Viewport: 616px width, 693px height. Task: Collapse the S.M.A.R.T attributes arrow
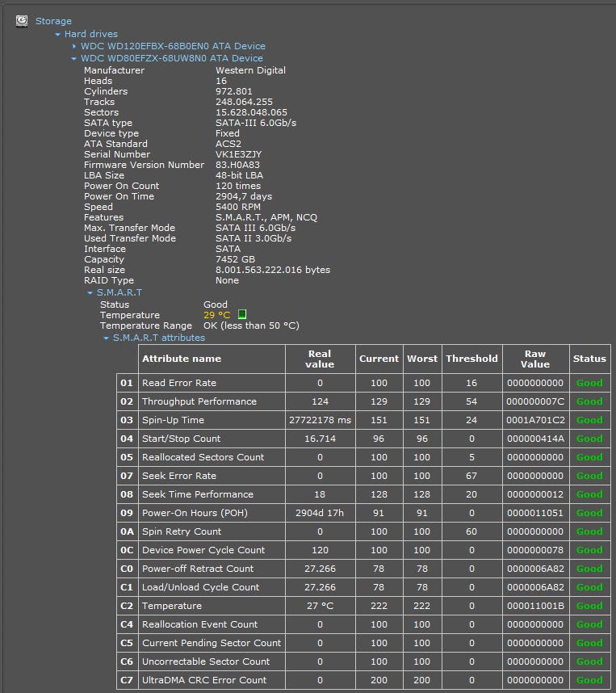[107, 338]
